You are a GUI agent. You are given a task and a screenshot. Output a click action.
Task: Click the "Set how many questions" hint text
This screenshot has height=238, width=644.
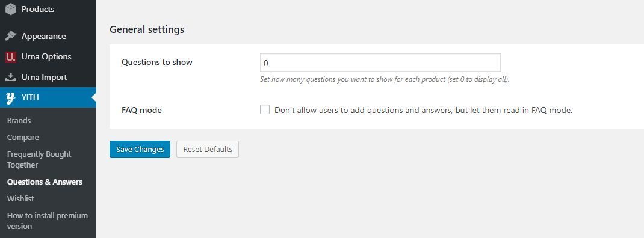pos(385,79)
